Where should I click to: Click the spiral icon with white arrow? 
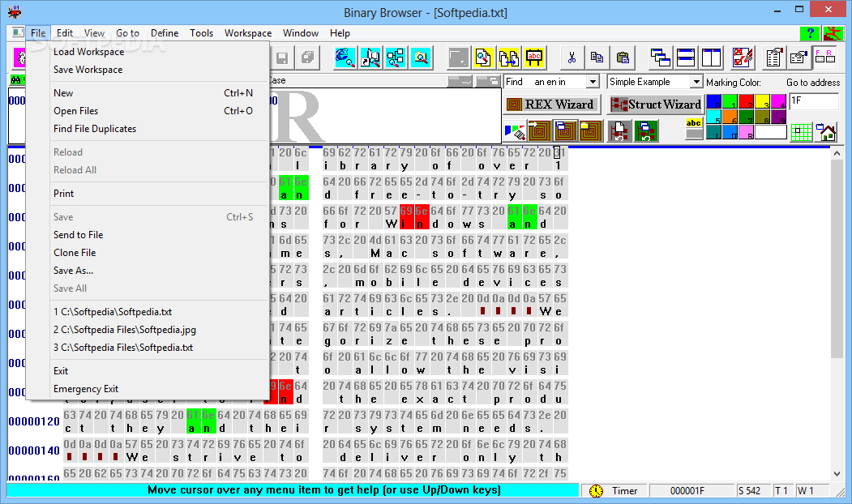click(x=539, y=131)
